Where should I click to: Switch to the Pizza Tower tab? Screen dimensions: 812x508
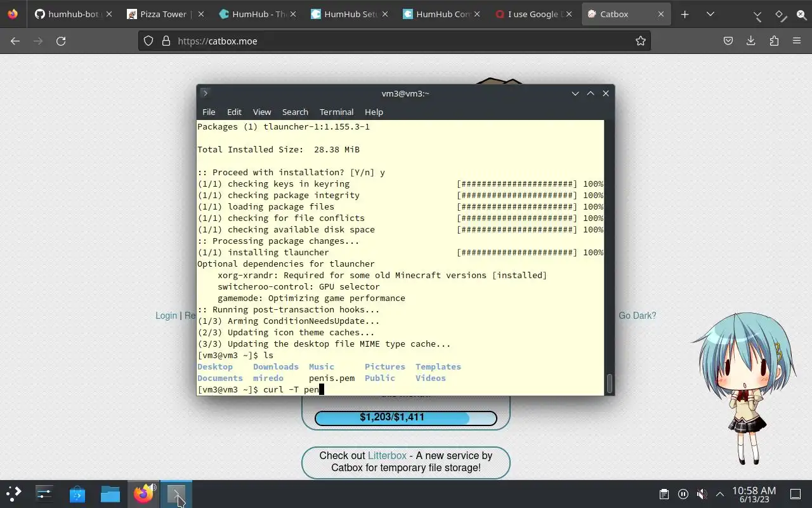[164, 14]
